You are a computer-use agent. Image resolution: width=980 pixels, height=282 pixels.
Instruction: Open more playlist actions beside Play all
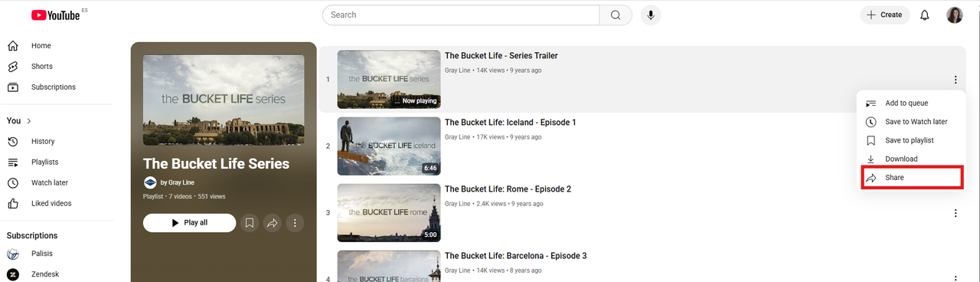pyautogui.click(x=295, y=223)
